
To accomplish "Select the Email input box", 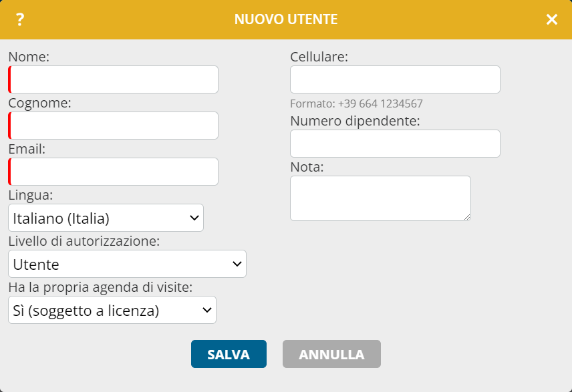I will pos(113,172).
